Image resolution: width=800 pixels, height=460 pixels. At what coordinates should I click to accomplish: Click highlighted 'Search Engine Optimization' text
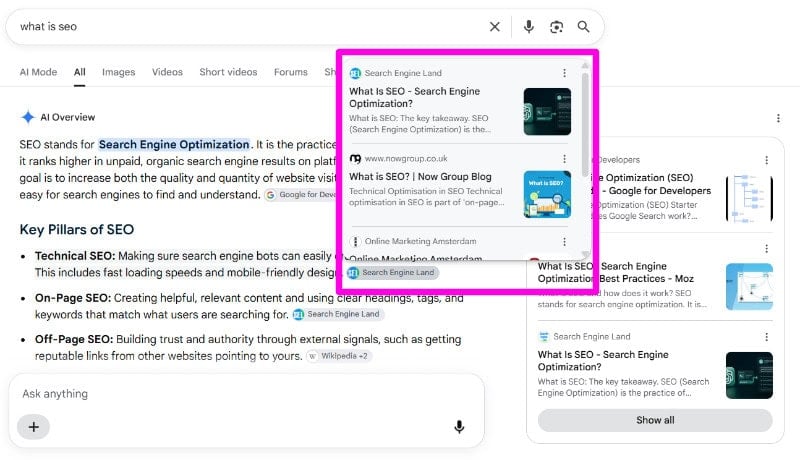click(x=174, y=144)
